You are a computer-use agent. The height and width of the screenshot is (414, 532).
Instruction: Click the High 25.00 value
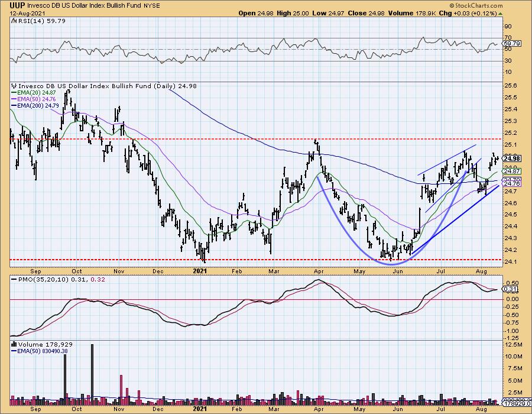coord(293,13)
